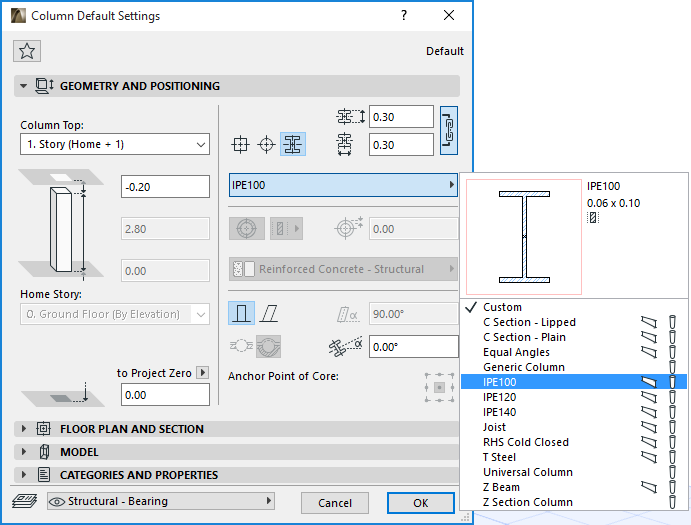Click the profile width field 0.30

click(x=401, y=145)
